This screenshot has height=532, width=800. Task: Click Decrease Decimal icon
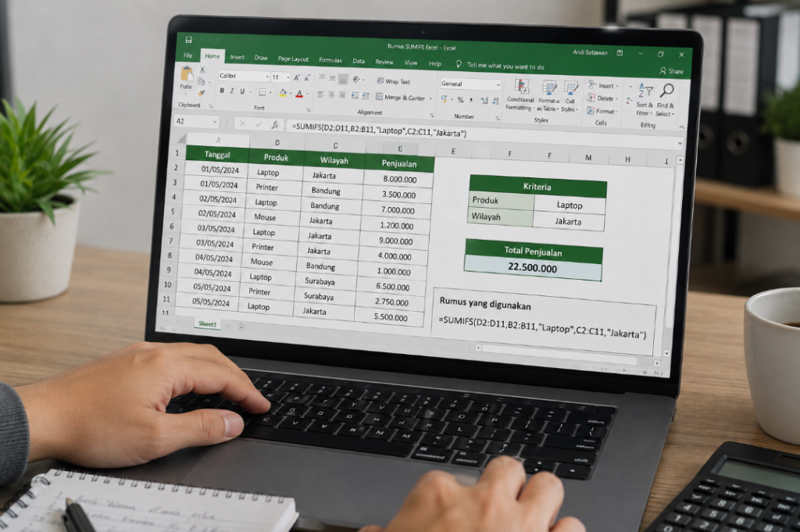(495, 102)
